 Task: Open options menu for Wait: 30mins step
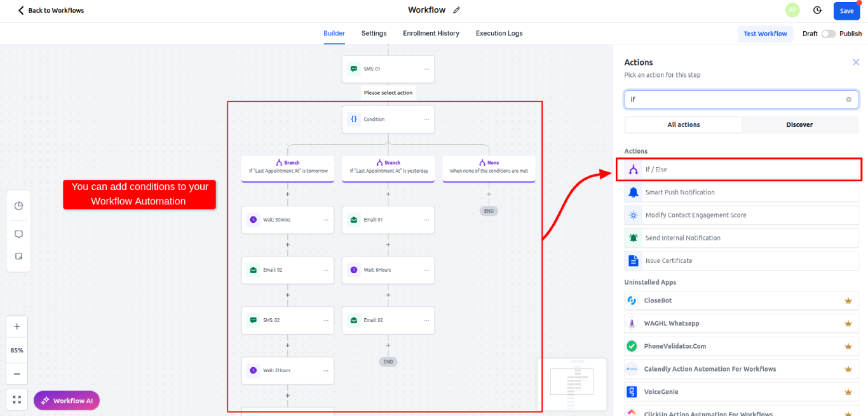[x=326, y=220]
